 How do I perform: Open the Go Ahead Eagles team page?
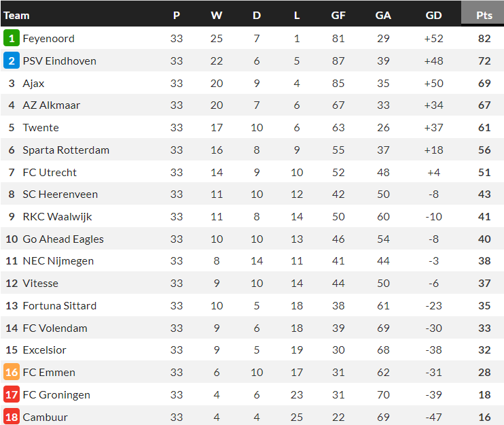tap(63, 239)
